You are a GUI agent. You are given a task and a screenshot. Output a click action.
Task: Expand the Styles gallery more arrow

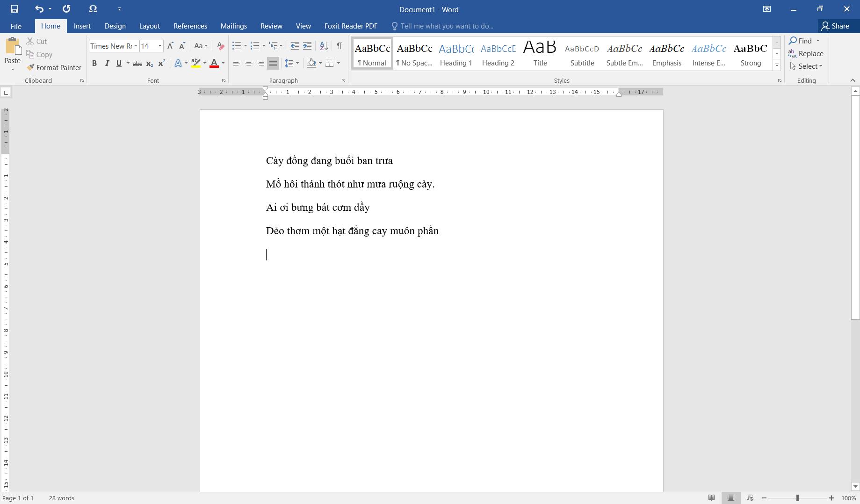coord(777,65)
